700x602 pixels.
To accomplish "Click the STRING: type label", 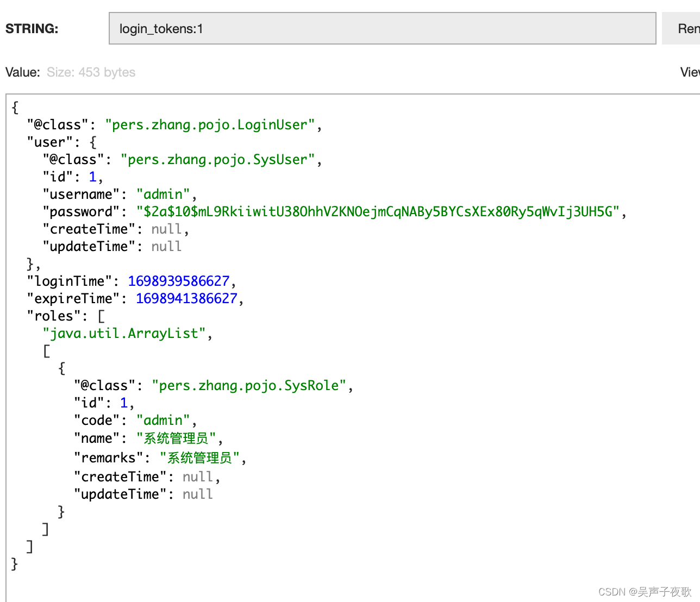I will pos(32,29).
